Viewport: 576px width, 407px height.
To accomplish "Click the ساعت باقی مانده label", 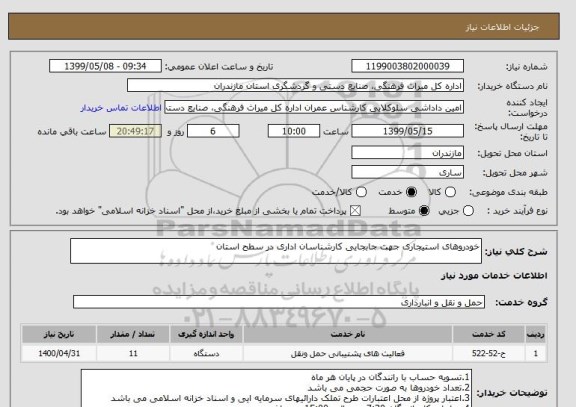I will tap(72, 132).
